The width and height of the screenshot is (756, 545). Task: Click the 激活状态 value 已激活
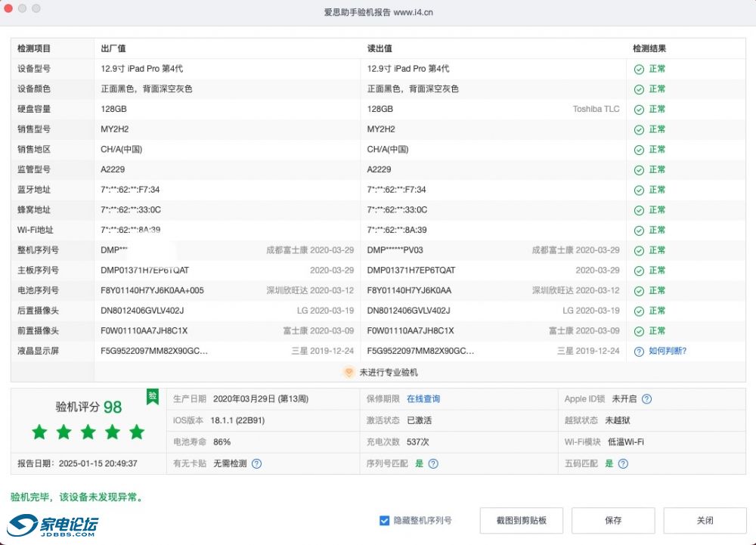tap(419, 420)
